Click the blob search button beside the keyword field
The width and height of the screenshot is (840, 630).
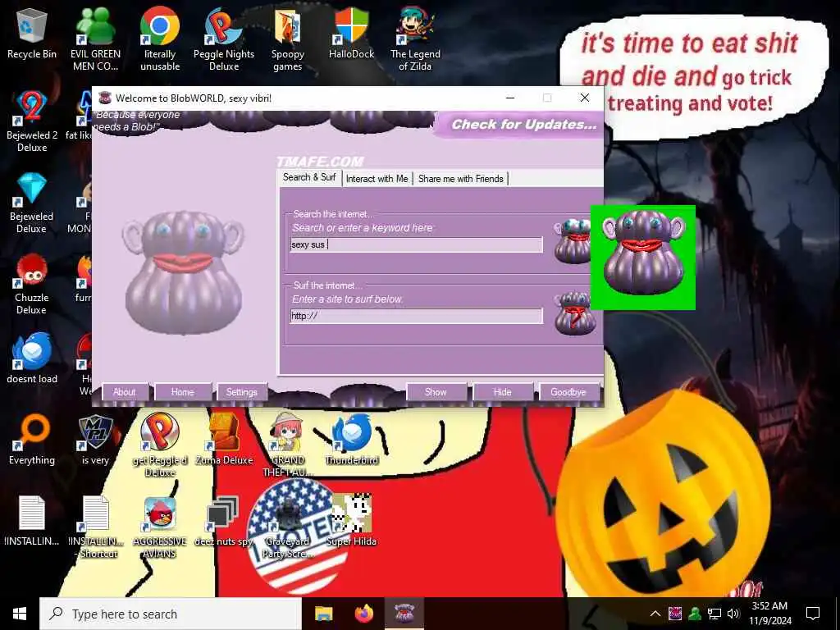[572, 241]
